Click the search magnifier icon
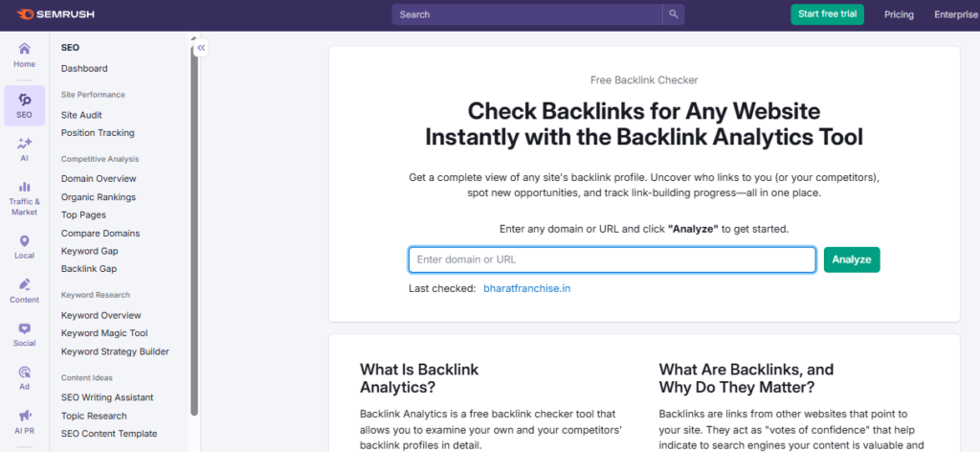This screenshot has width=980, height=452. tap(674, 14)
